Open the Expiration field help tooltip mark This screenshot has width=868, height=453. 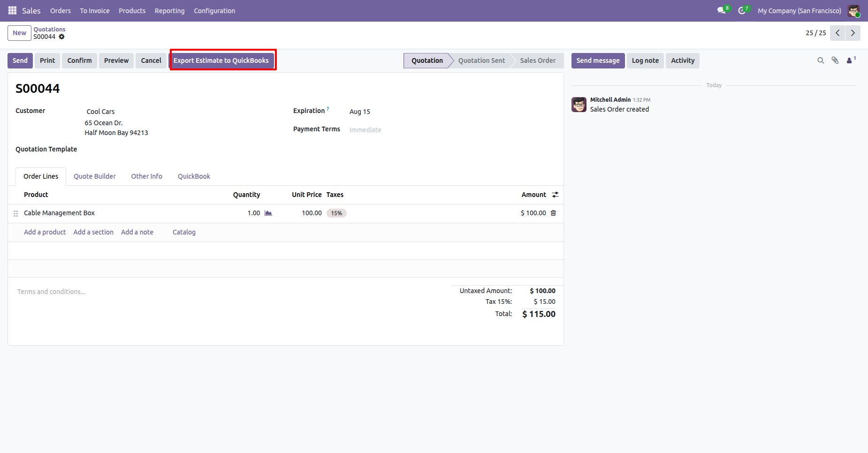(327, 109)
